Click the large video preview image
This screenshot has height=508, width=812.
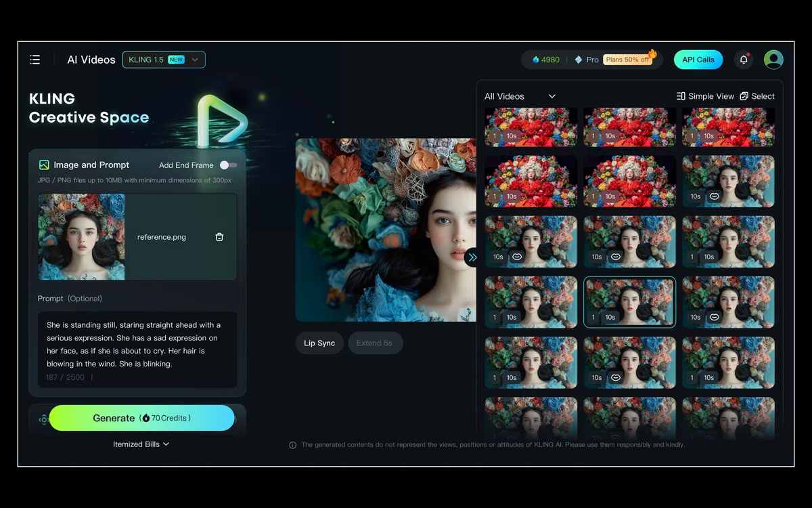386,230
